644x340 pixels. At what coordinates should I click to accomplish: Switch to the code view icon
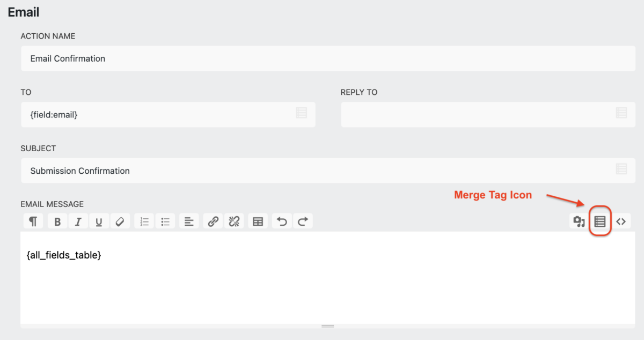621,221
